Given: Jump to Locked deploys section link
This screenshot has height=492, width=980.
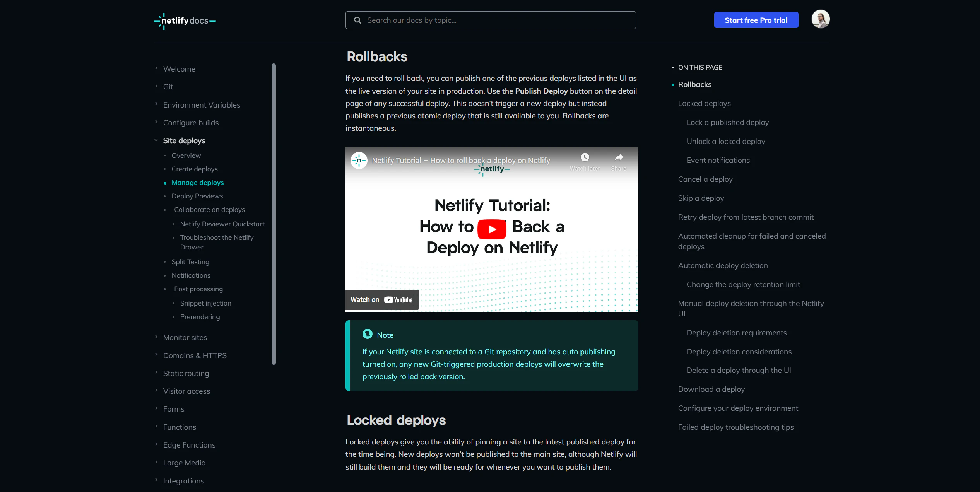Looking at the screenshot, I should pyautogui.click(x=704, y=103).
